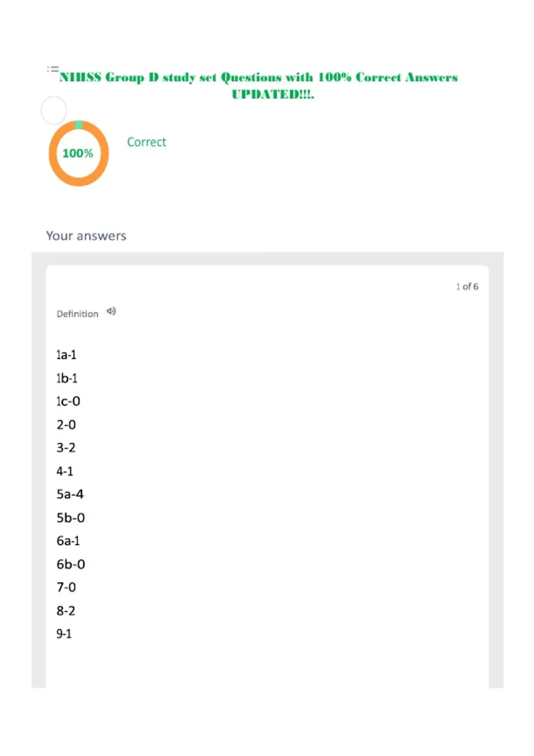
Task: Select the 1b-1 answer line
Action: (x=67, y=378)
